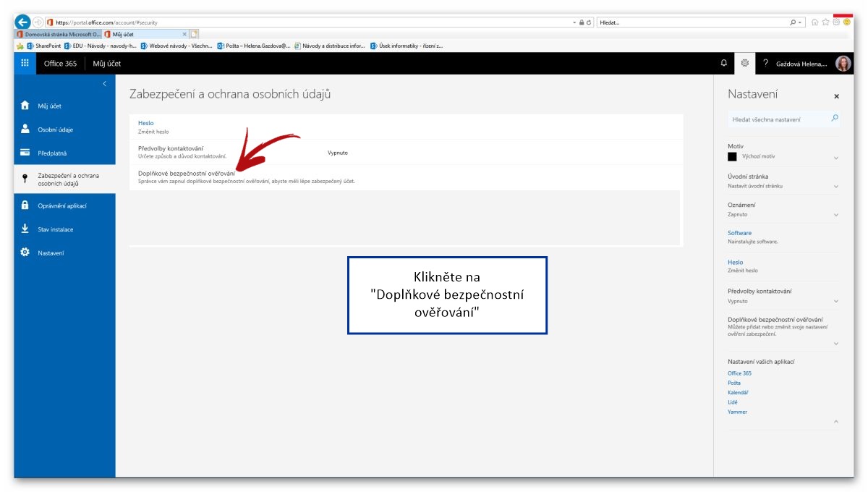This screenshot has height=492, width=868.
Task: Click the refresh icon in address bar
Action: tap(590, 22)
